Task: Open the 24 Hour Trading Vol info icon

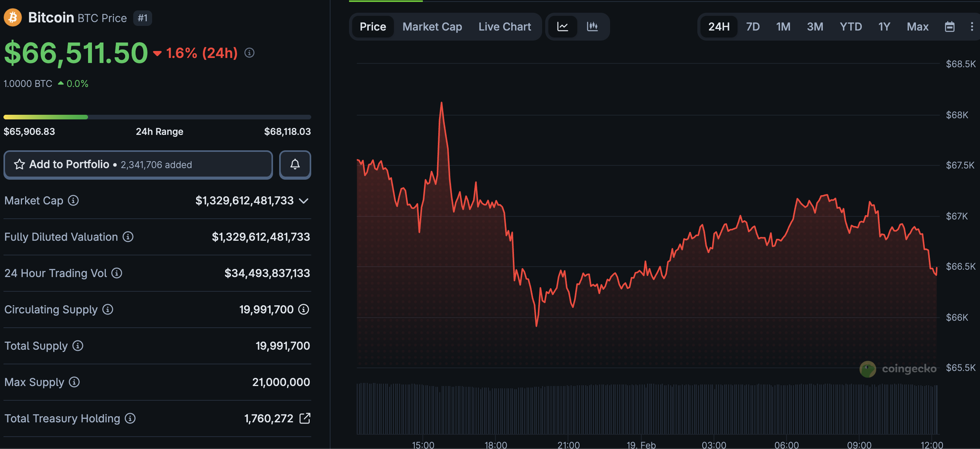Action: click(x=117, y=273)
